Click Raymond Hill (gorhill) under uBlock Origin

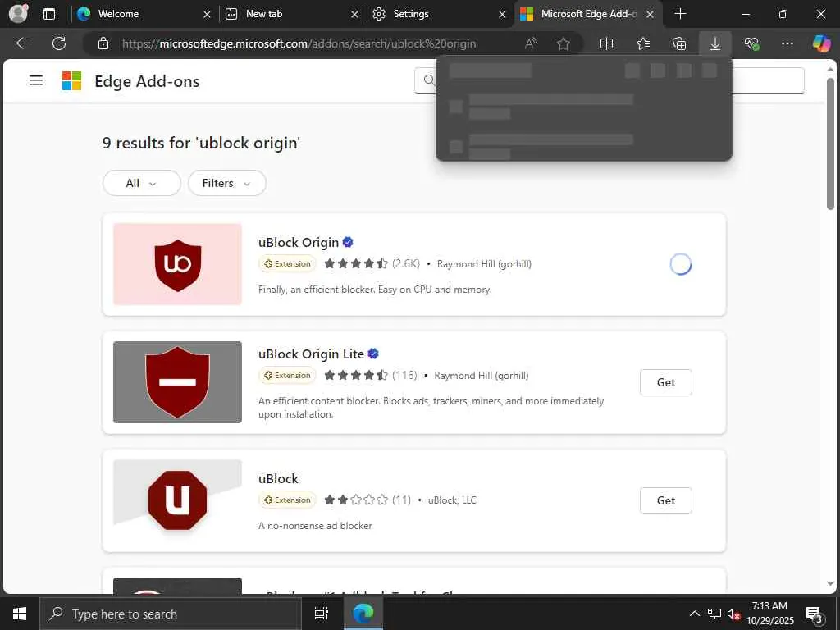point(484,264)
